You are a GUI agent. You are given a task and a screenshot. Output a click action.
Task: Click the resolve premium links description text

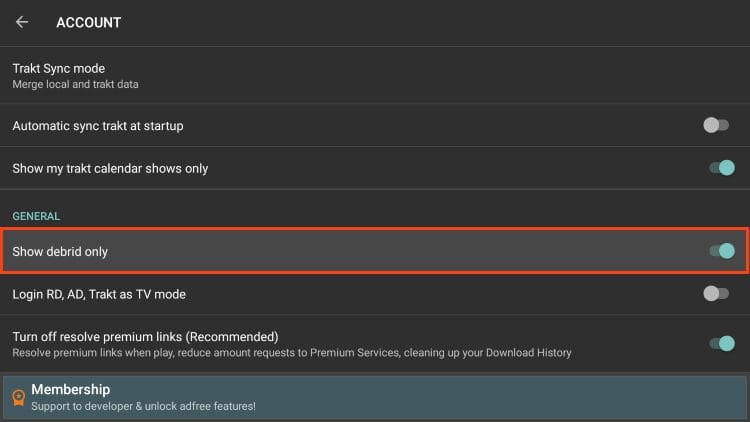pos(292,352)
